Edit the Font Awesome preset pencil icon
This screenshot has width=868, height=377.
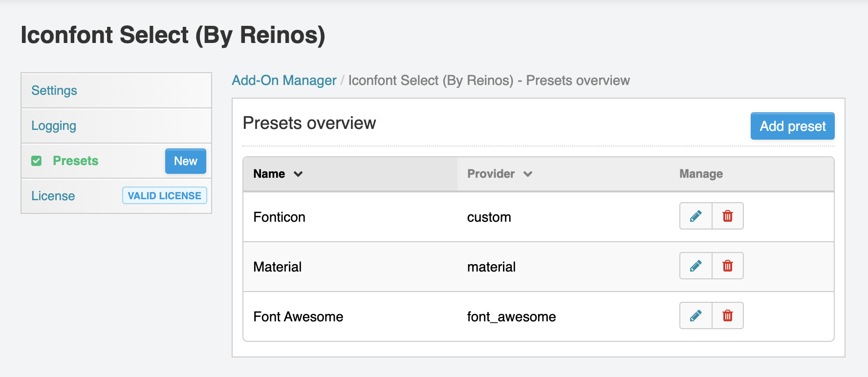696,315
